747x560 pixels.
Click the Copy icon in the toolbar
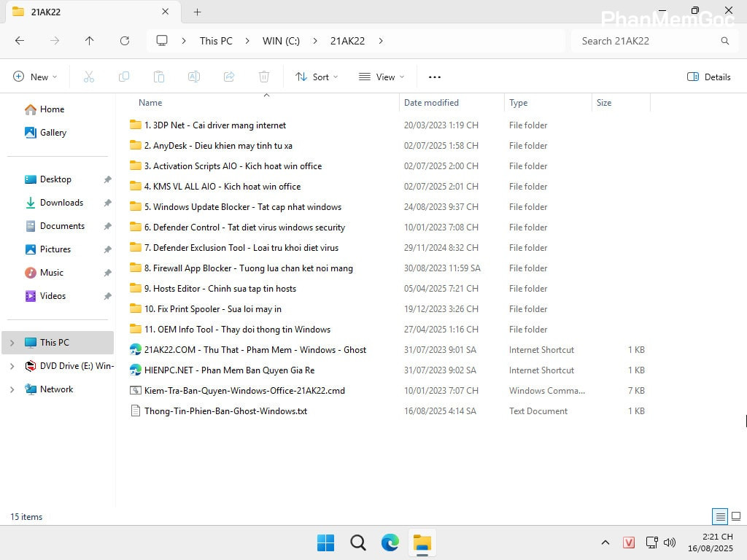[124, 77]
